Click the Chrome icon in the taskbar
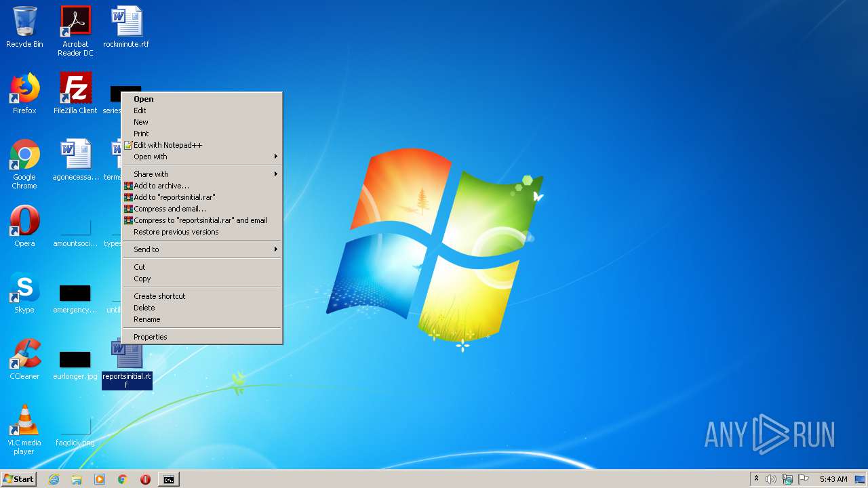 point(123,479)
